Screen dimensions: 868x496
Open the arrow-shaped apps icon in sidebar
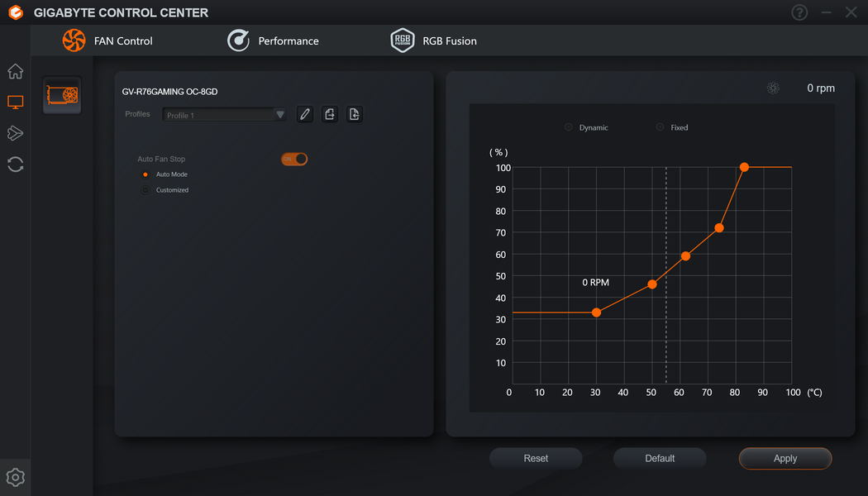pos(16,133)
